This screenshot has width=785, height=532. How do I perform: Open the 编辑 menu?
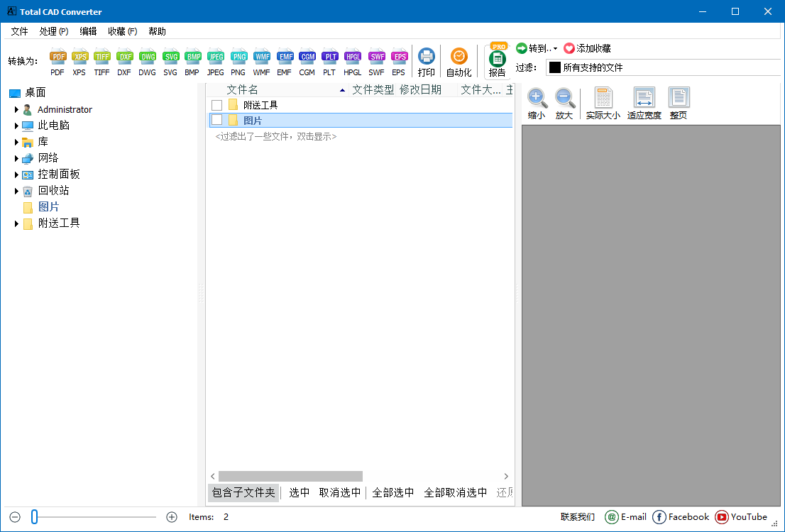tap(88, 31)
